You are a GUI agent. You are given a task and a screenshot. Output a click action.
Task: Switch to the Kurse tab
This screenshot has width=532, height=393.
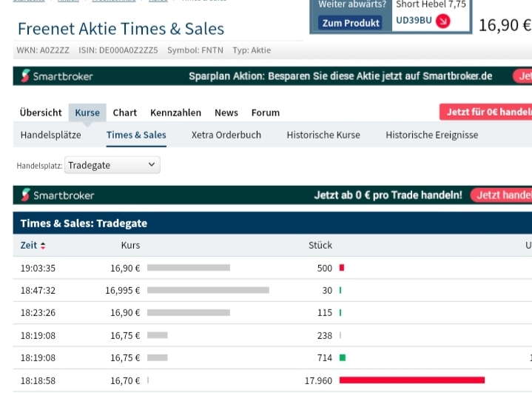[x=87, y=112]
